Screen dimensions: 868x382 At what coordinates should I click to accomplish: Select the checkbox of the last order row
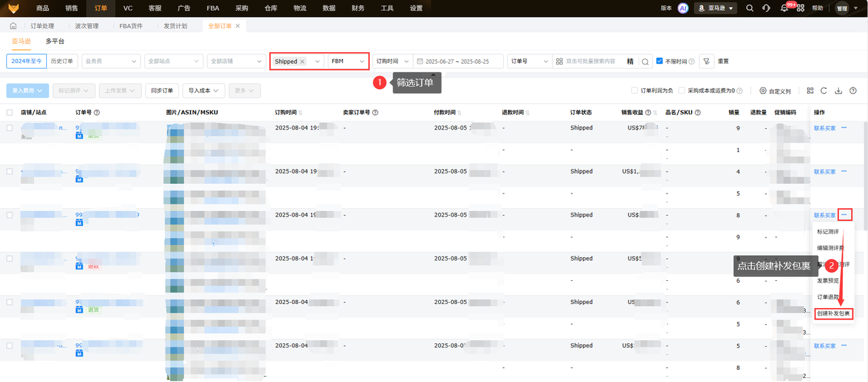click(x=9, y=345)
